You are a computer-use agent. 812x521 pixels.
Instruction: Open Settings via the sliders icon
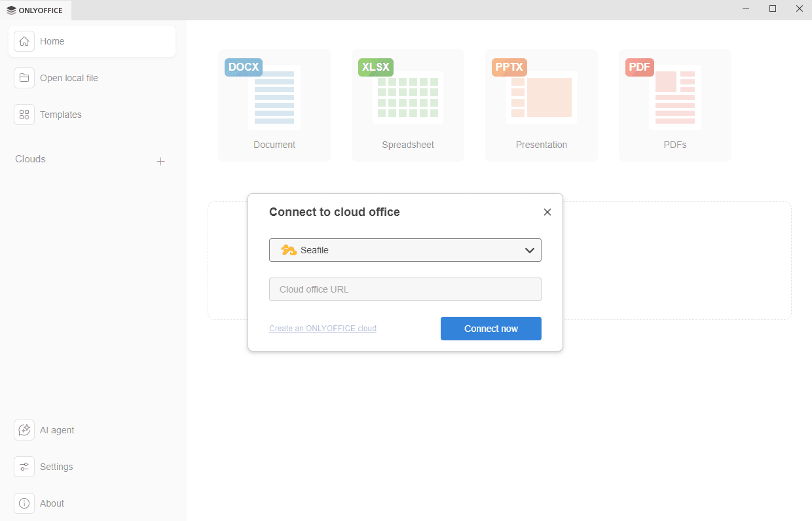(24, 467)
